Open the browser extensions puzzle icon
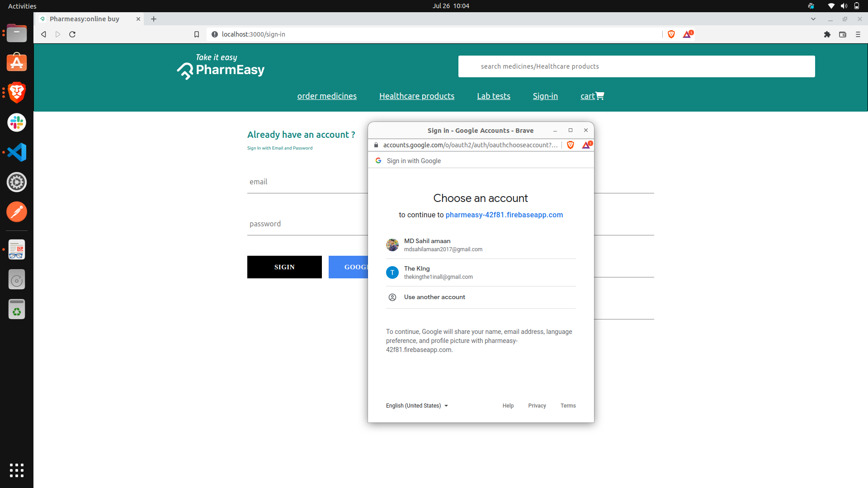The image size is (868, 488). (x=827, y=34)
